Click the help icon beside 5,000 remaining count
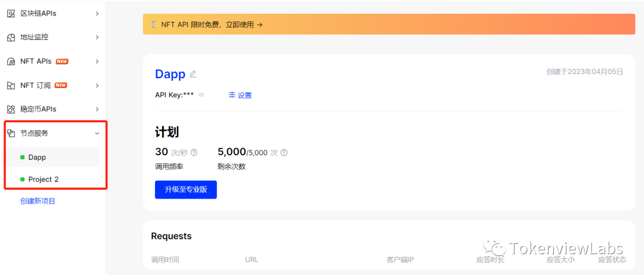The height and width of the screenshot is (275, 644). 284,153
